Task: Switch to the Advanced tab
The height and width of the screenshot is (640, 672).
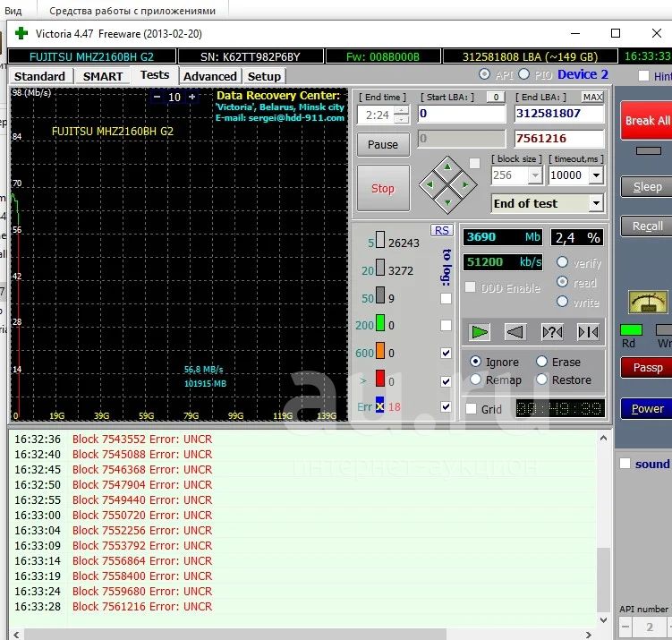Action: pos(210,76)
